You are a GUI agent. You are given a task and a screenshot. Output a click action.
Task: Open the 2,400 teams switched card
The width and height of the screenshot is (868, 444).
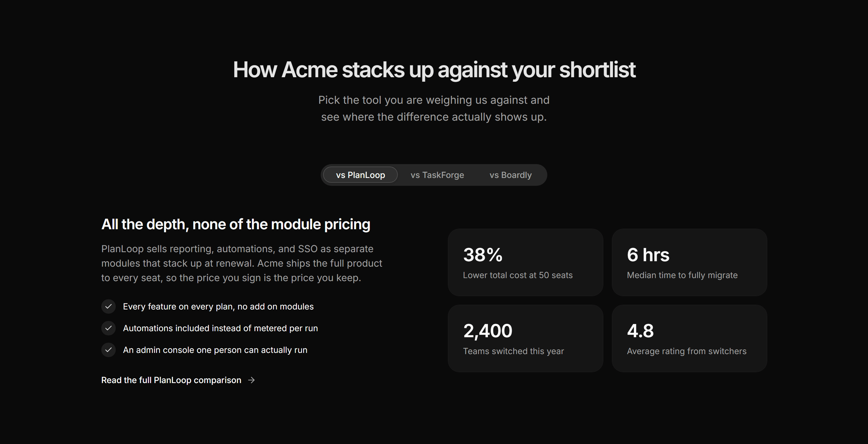[x=525, y=338]
